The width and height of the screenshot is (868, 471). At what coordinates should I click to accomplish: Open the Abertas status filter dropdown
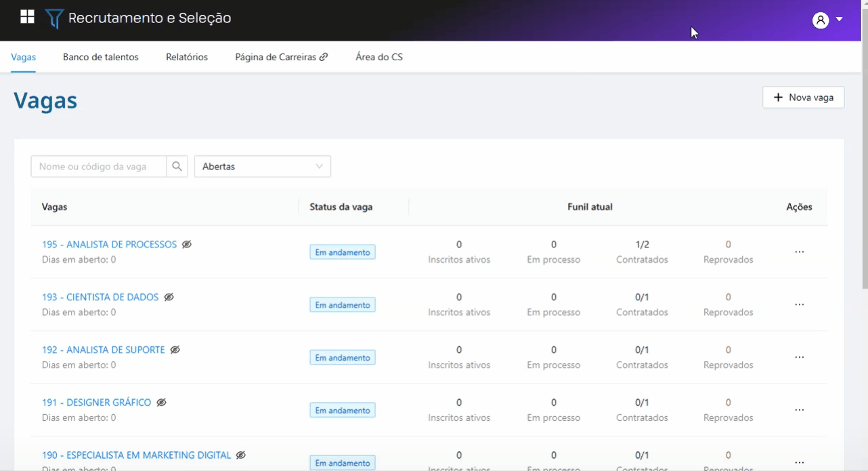click(263, 167)
